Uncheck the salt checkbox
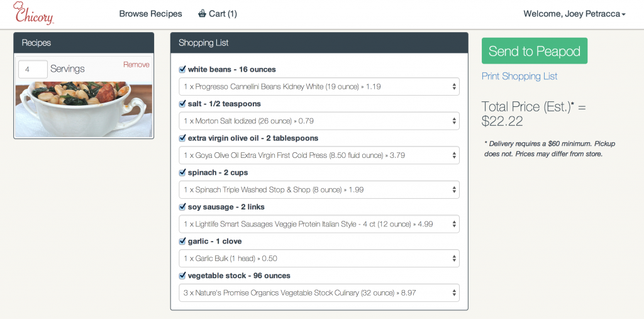Screen dimensions: 644x319 click(182, 104)
